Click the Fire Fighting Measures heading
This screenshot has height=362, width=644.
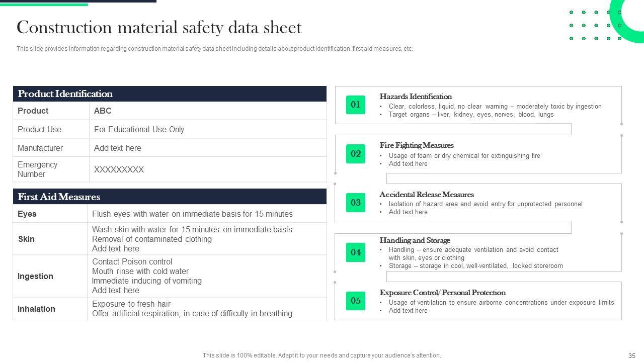[x=417, y=145]
